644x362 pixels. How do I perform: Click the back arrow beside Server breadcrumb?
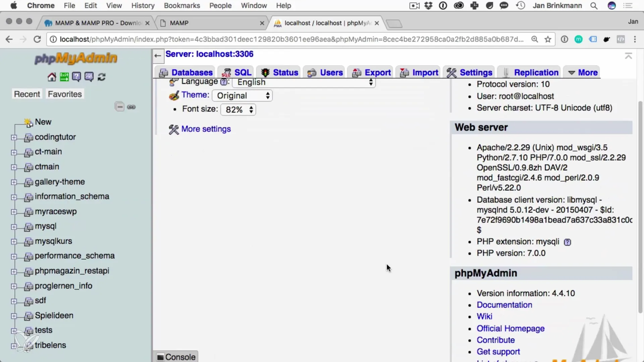158,56
